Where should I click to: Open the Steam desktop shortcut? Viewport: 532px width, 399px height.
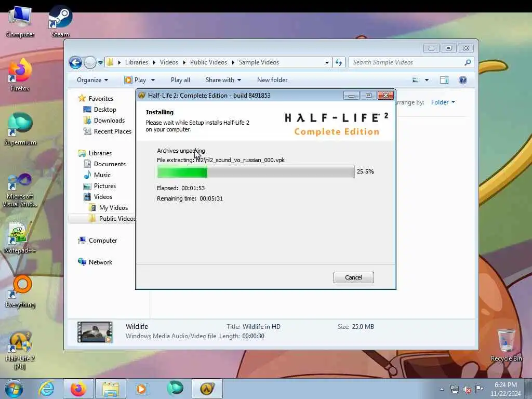pyautogui.click(x=60, y=22)
